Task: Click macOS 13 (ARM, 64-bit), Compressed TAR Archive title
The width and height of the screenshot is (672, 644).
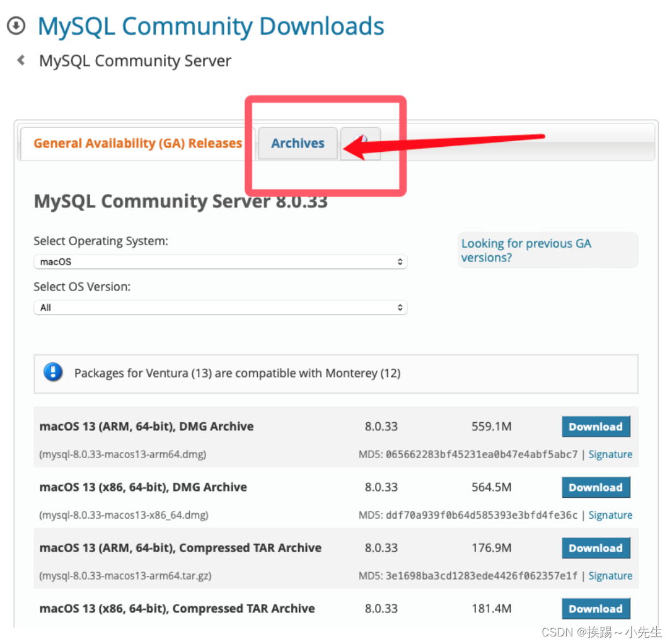Action: coord(180,548)
